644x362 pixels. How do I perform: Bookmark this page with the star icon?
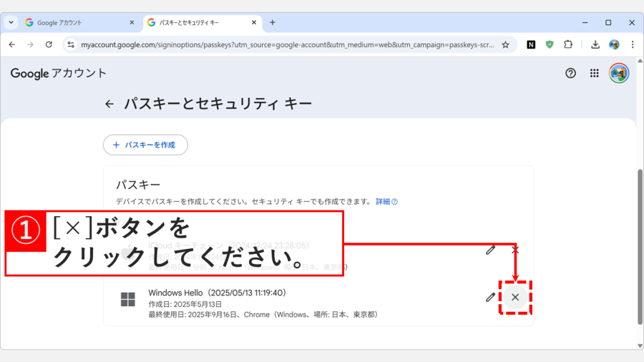pyautogui.click(x=506, y=45)
